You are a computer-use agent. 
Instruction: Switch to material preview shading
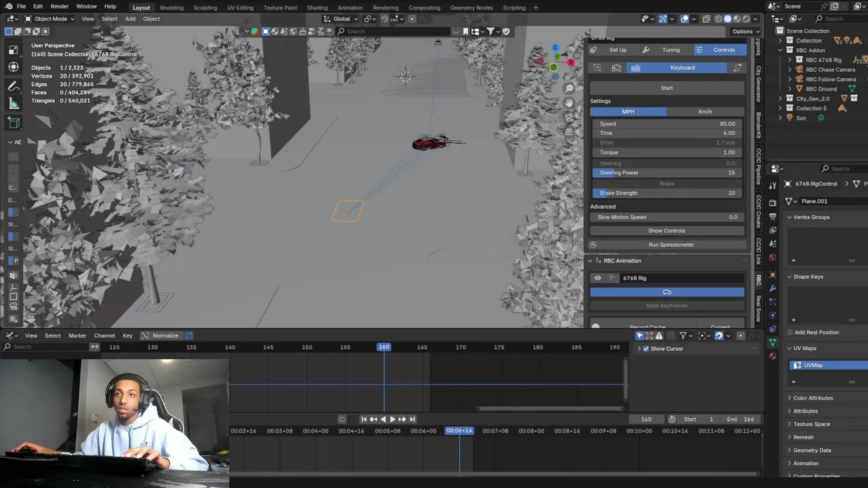tap(737, 19)
